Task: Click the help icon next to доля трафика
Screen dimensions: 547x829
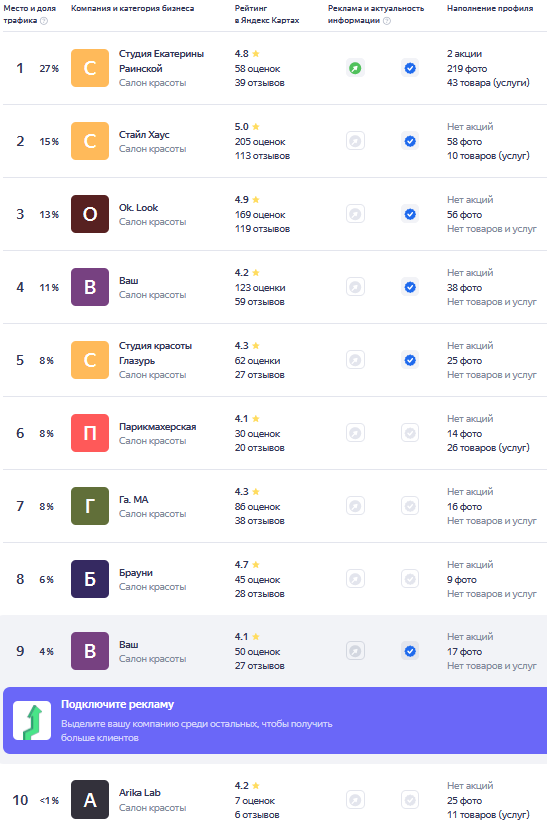Action: [x=44, y=21]
